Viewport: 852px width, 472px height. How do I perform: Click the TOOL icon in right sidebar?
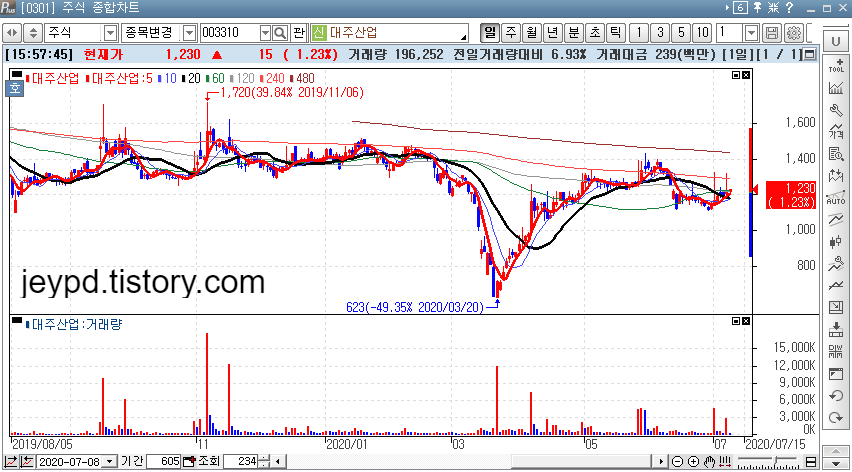[x=836, y=65]
